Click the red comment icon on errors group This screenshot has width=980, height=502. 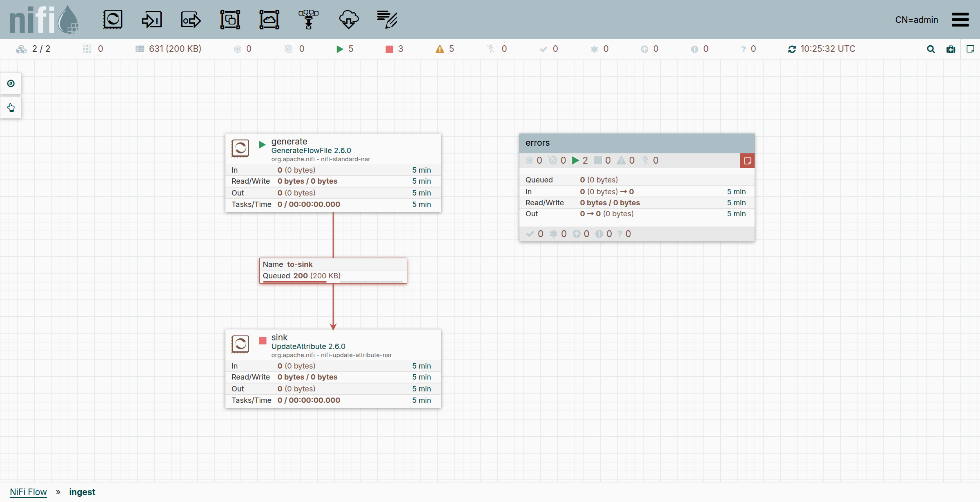[x=747, y=160]
